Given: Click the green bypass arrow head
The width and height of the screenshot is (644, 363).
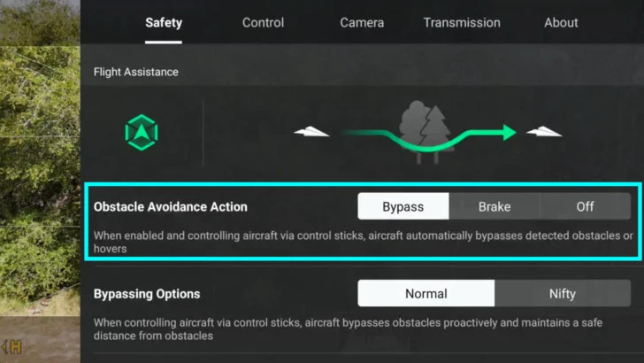Looking at the screenshot, I should 510,133.
